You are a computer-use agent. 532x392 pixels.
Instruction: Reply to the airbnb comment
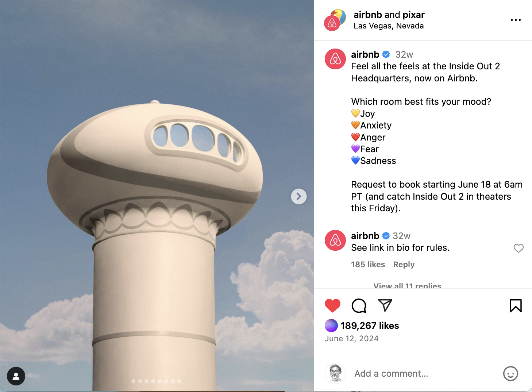tap(404, 264)
